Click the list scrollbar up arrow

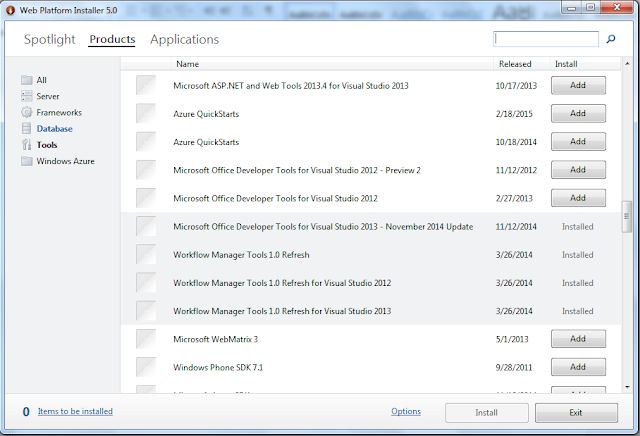point(627,64)
